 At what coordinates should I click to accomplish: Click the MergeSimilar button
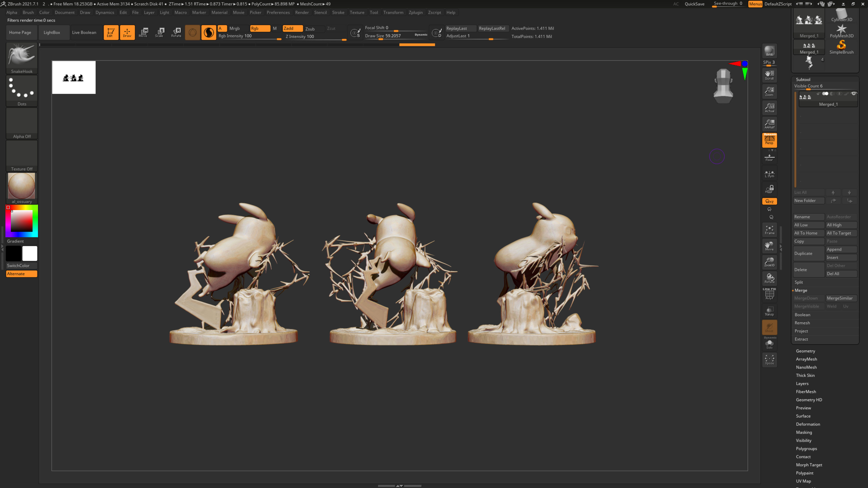click(841, 298)
